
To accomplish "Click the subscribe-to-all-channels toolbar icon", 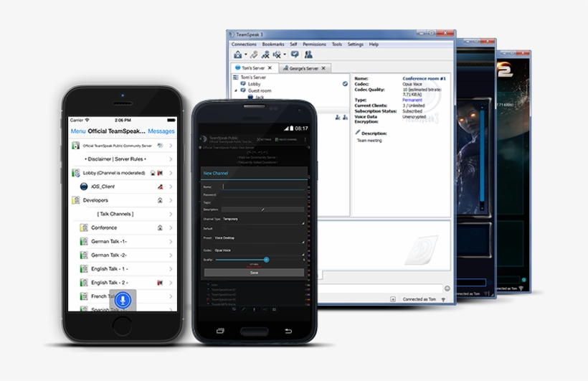I will tap(295, 55).
